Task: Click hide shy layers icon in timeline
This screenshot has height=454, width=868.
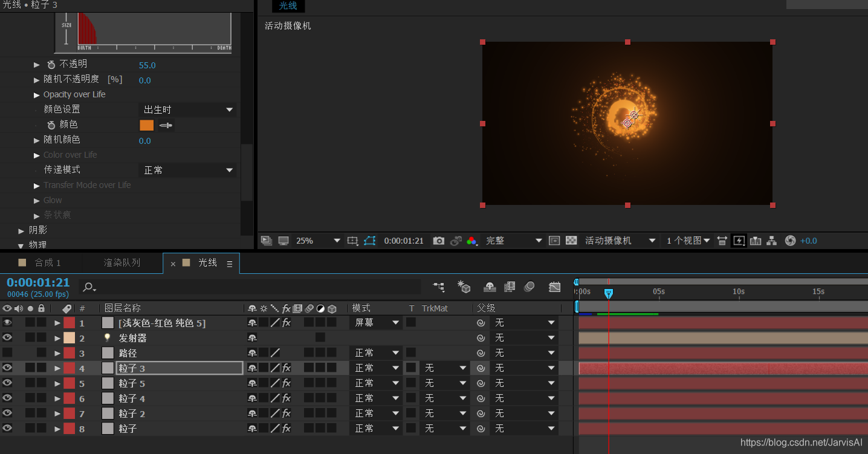Action: (490, 287)
